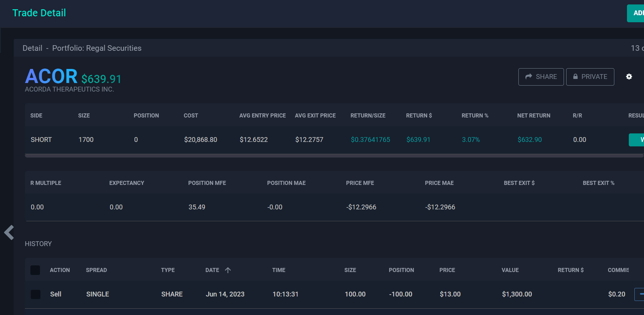Toggle the select-all checkbox in History header
Screen dimensions: 644x315
(35, 270)
